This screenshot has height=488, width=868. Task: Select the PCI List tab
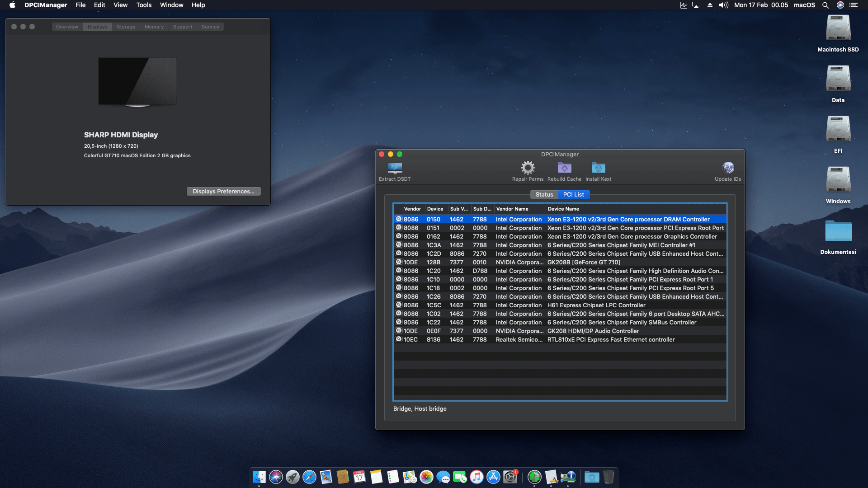(x=574, y=194)
